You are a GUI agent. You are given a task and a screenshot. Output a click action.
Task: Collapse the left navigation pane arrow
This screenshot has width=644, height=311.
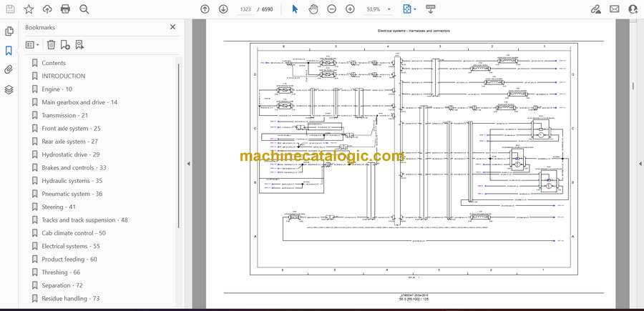click(188, 164)
